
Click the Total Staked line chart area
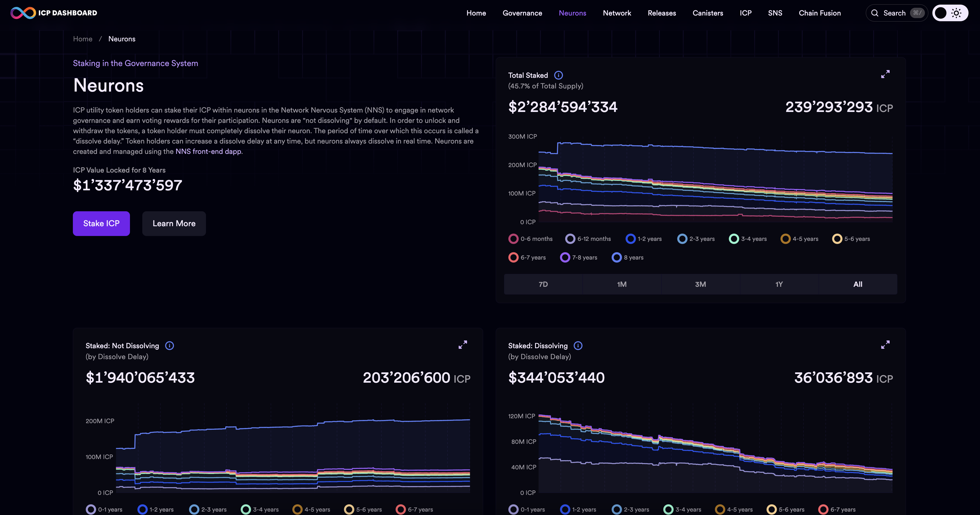[x=715, y=179]
